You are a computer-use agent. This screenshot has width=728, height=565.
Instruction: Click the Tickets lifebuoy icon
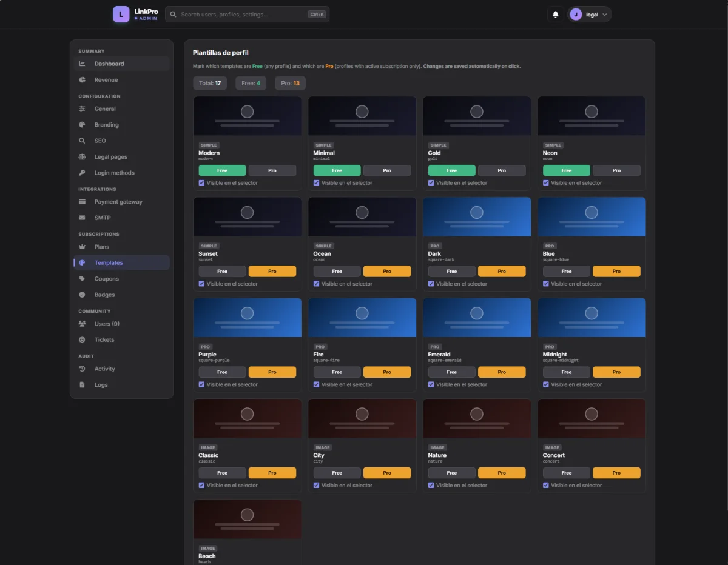pyautogui.click(x=82, y=340)
